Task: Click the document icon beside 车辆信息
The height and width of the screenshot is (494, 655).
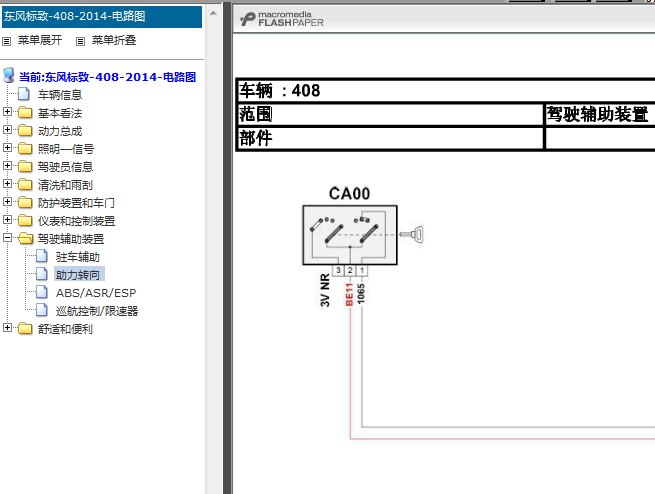Action: point(24,94)
